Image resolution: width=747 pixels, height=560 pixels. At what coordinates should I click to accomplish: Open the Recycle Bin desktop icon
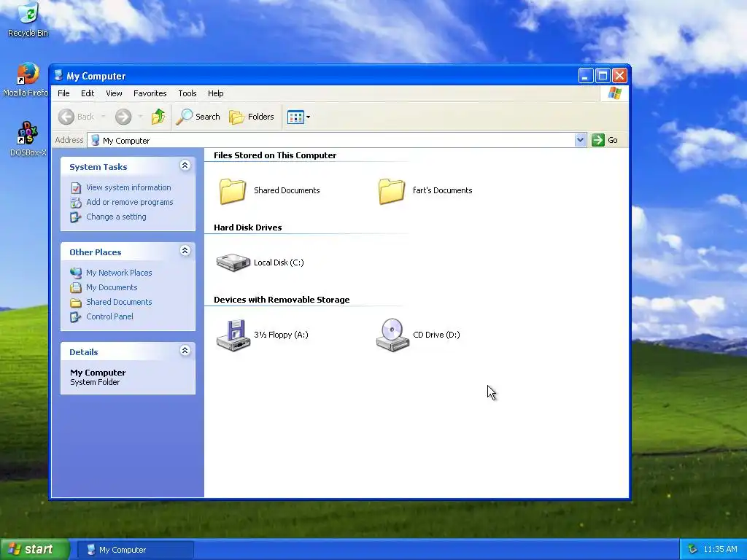[28, 20]
